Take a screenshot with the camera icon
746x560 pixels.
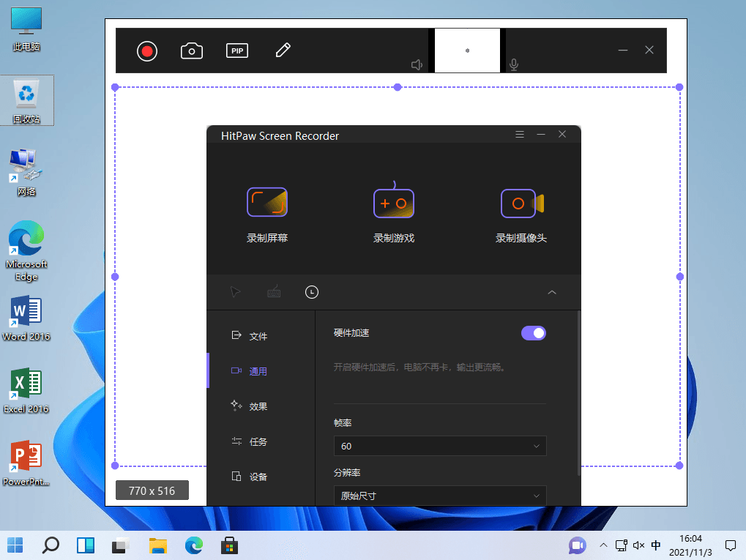[x=192, y=51]
